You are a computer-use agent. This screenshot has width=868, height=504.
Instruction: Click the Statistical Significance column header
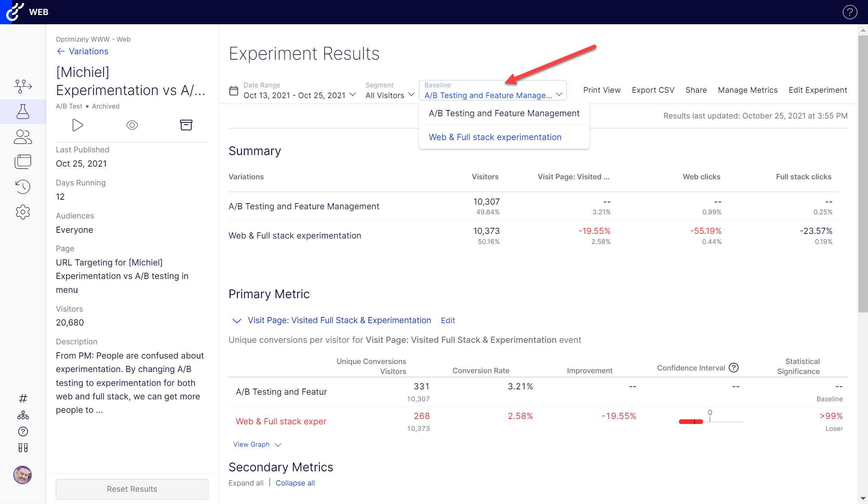pos(798,366)
